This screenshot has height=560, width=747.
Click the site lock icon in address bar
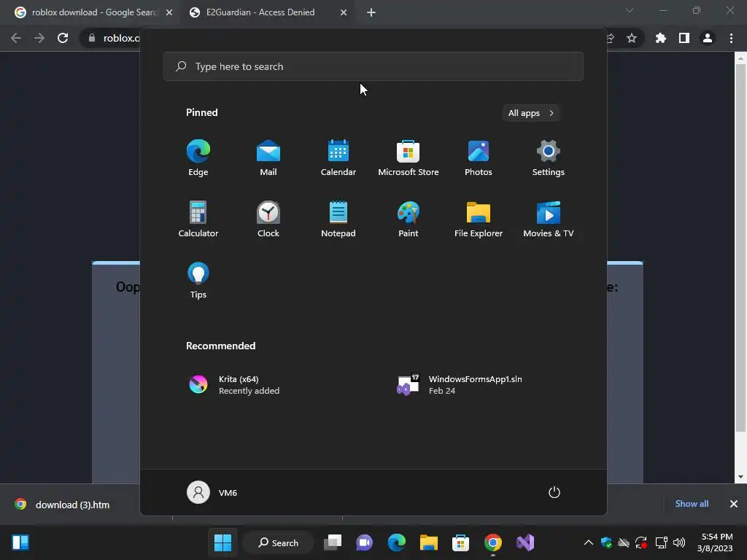click(92, 38)
